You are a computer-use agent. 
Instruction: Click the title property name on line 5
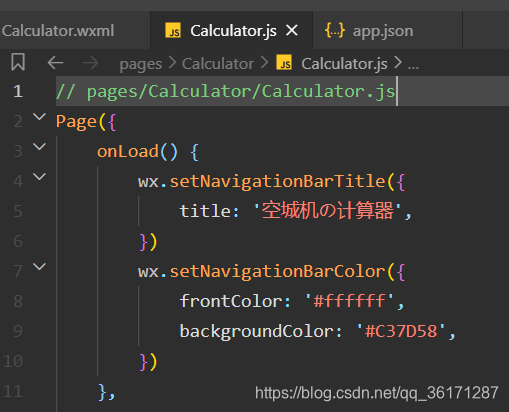[205, 211]
